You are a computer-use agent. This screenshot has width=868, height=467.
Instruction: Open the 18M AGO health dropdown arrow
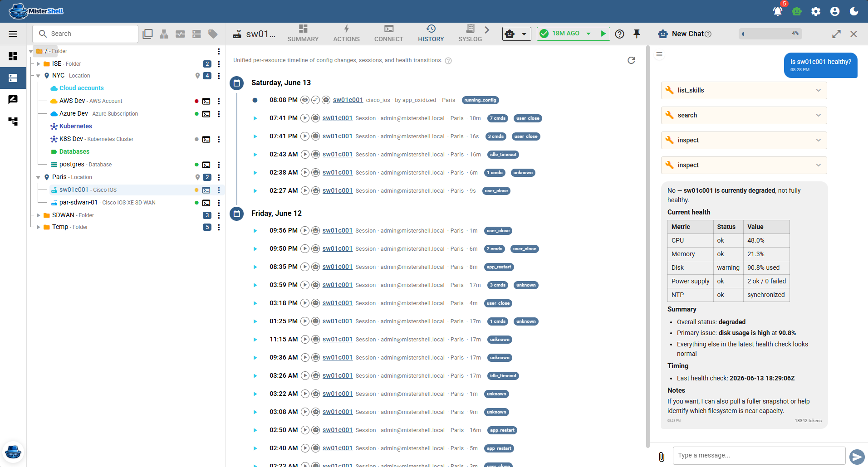point(588,34)
